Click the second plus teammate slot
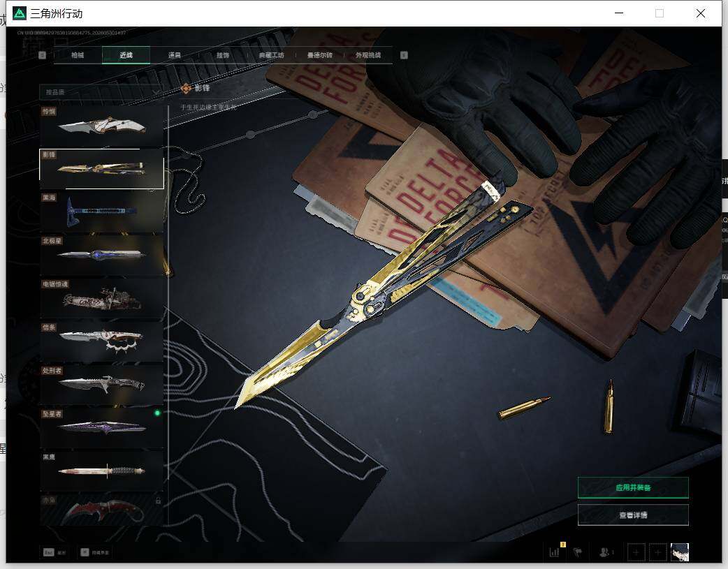This screenshot has width=728, height=569. (658, 552)
